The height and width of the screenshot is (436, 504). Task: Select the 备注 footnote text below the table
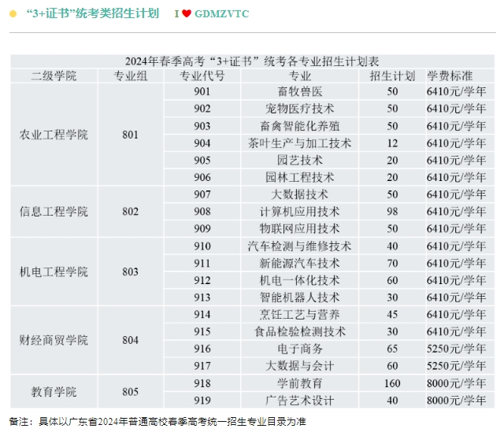tap(157, 421)
